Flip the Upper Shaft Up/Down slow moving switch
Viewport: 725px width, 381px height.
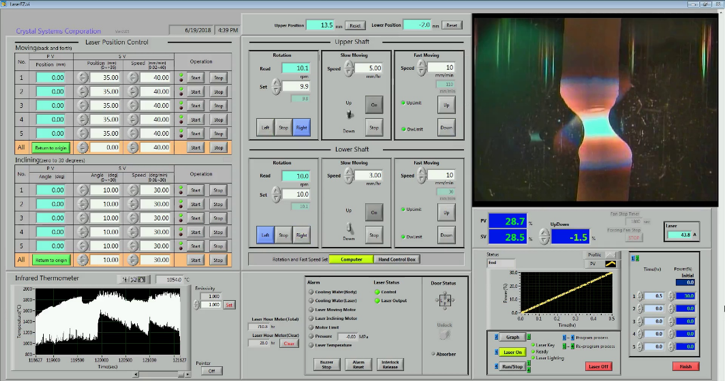click(350, 114)
